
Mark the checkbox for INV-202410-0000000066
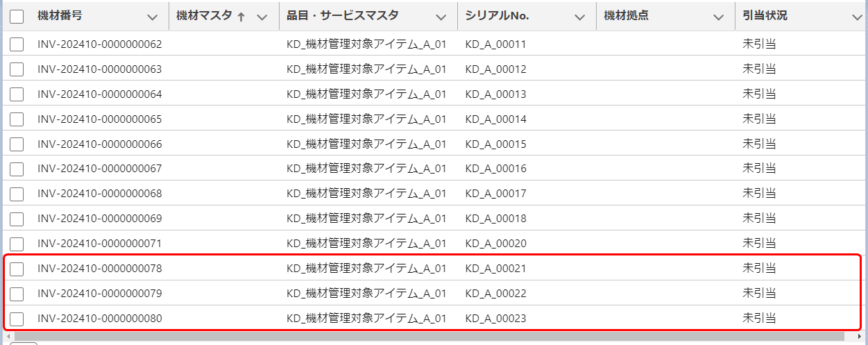(17, 144)
